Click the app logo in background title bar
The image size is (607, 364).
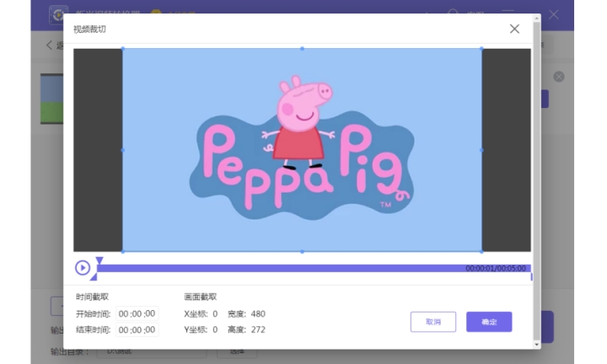[58, 15]
